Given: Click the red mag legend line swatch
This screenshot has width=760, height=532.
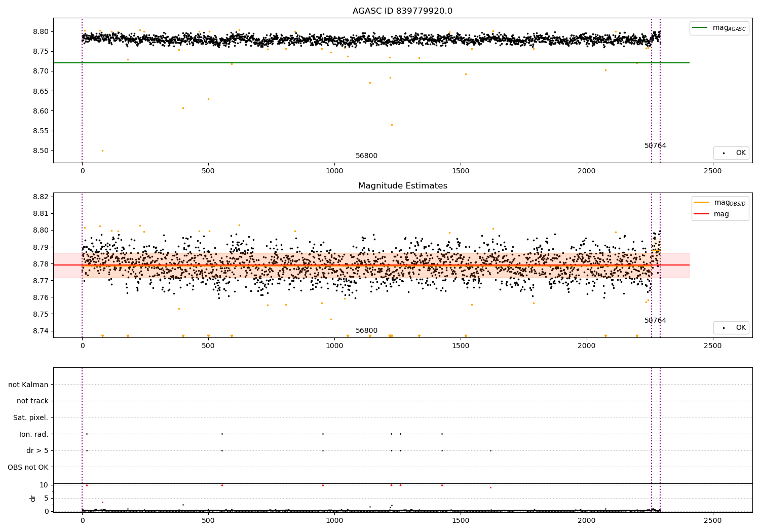Looking at the screenshot, I should point(702,214).
